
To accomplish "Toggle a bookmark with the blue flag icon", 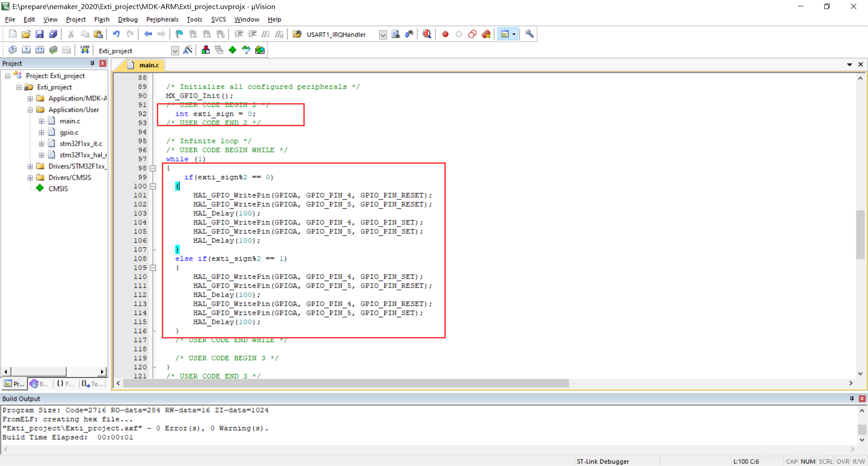I will [x=179, y=34].
